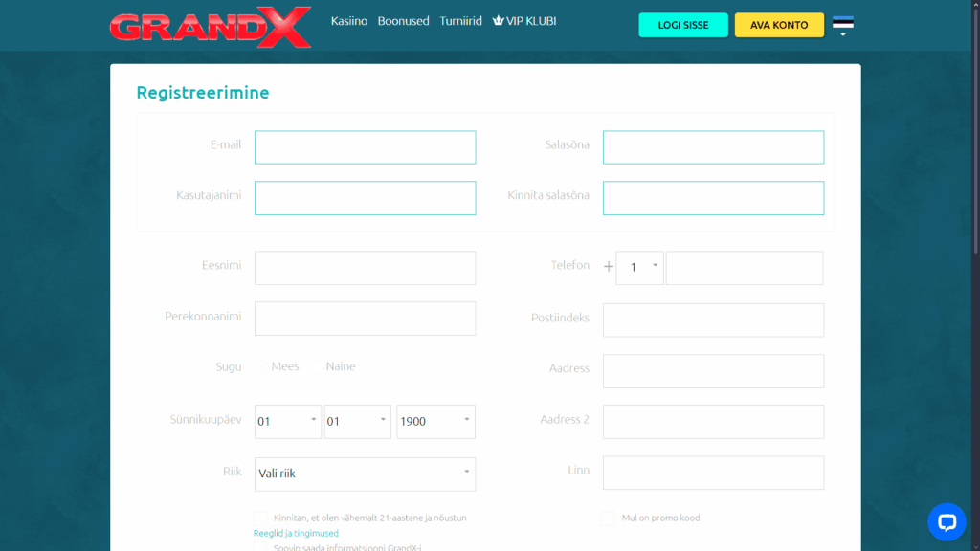Go to the Boonused page

[x=403, y=20]
